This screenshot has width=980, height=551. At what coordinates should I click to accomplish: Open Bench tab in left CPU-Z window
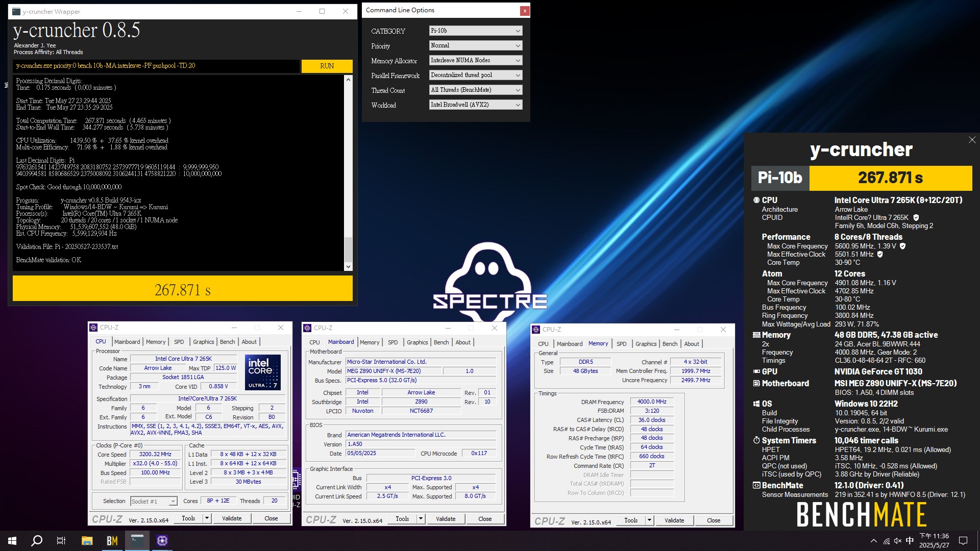(x=227, y=342)
